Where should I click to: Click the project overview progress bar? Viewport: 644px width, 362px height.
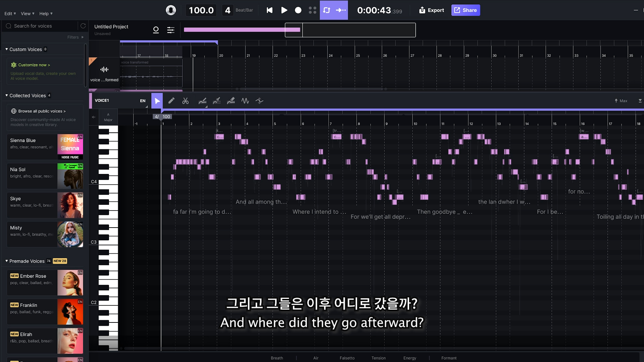241,30
